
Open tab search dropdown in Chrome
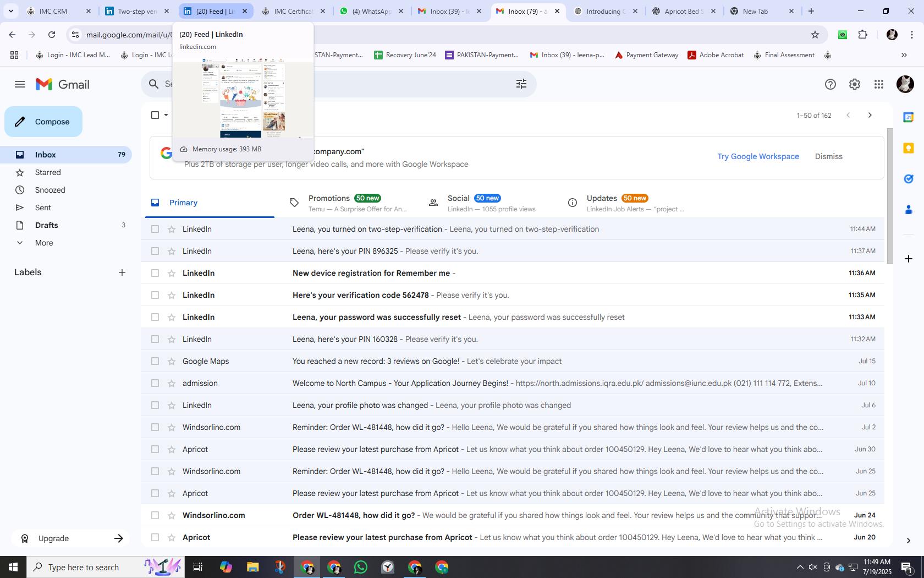pyautogui.click(x=10, y=11)
